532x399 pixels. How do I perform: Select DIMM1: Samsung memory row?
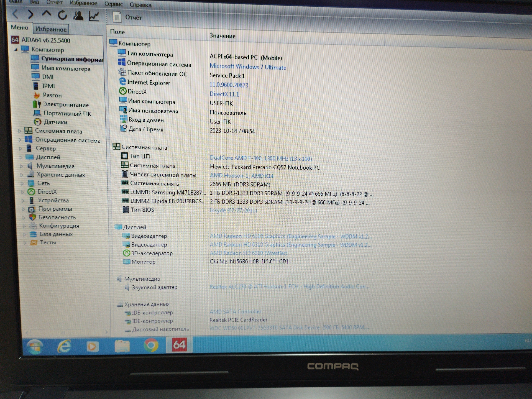(247, 193)
